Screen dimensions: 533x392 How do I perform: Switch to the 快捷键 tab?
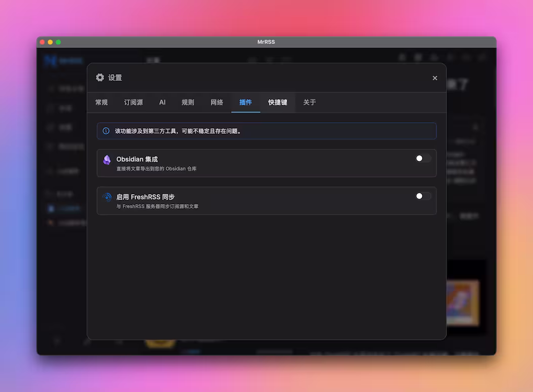click(277, 102)
